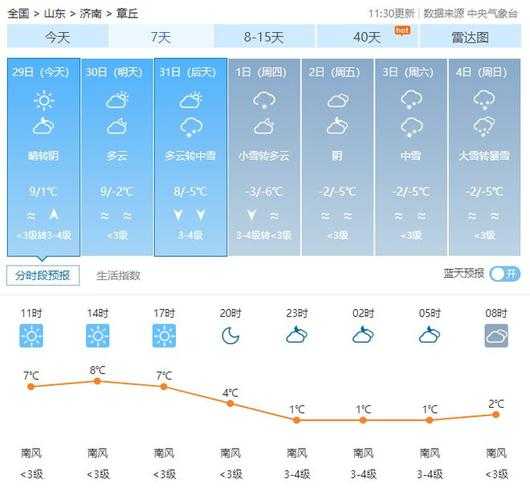The width and height of the screenshot is (530, 500).
Task: Click the daytime cloudy icon for 30日
Action: pos(117,100)
